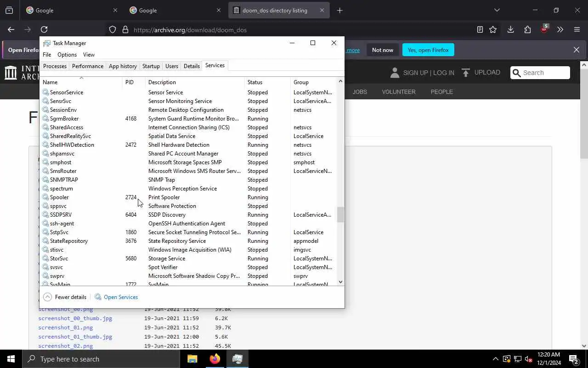Open the extensions puzzle icon
588x368 pixels.
(527, 29)
